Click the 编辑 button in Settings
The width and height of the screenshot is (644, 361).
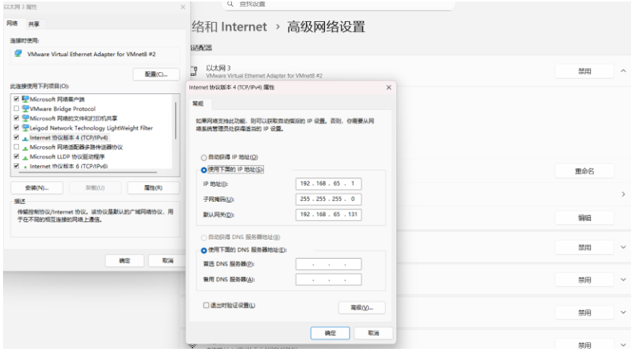pyautogui.click(x=584, y=218)
